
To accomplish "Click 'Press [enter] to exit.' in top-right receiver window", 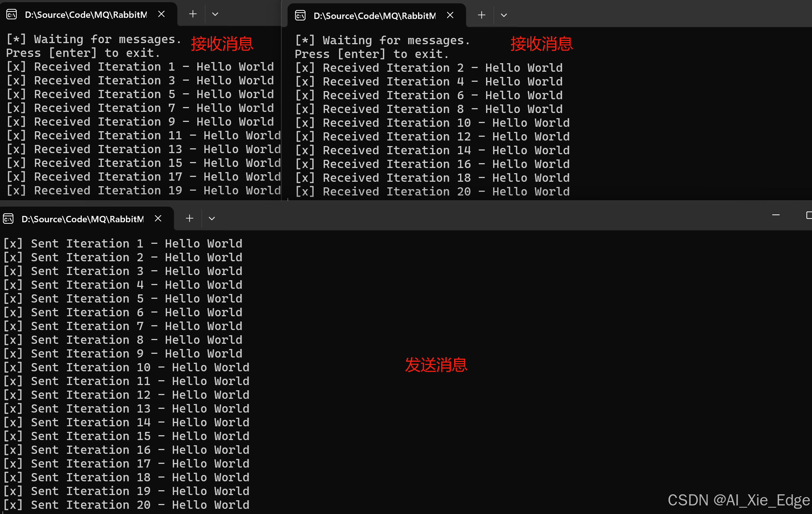I will pos(372,54).
